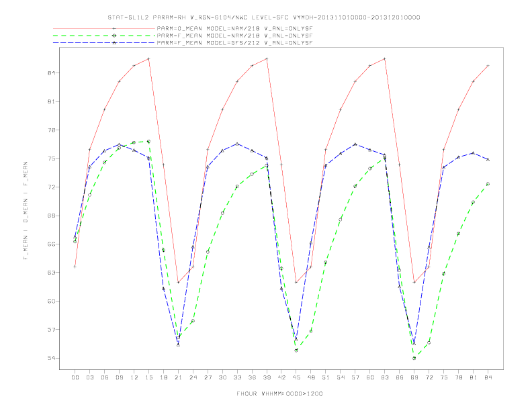Click the x-axis tick label 57
Screen dimensions: 532x411
(x=355, y=377)
